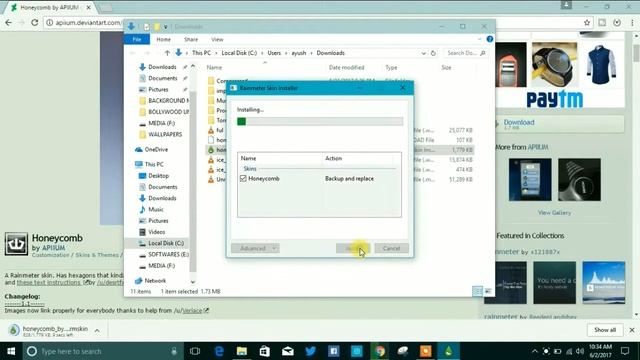Image resolution: width=640 pixels, height=360 pixels.
Task: Click the installing progress bar
Action: 320,121
